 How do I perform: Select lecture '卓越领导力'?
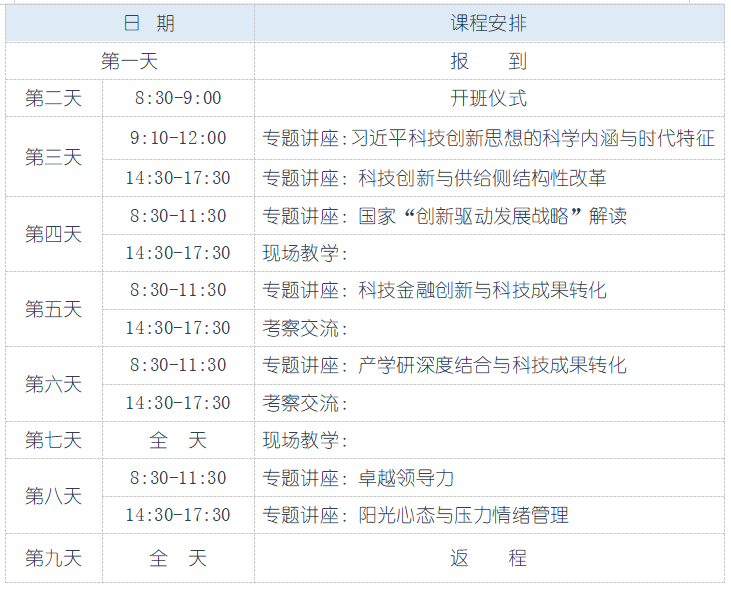point(406,478)
